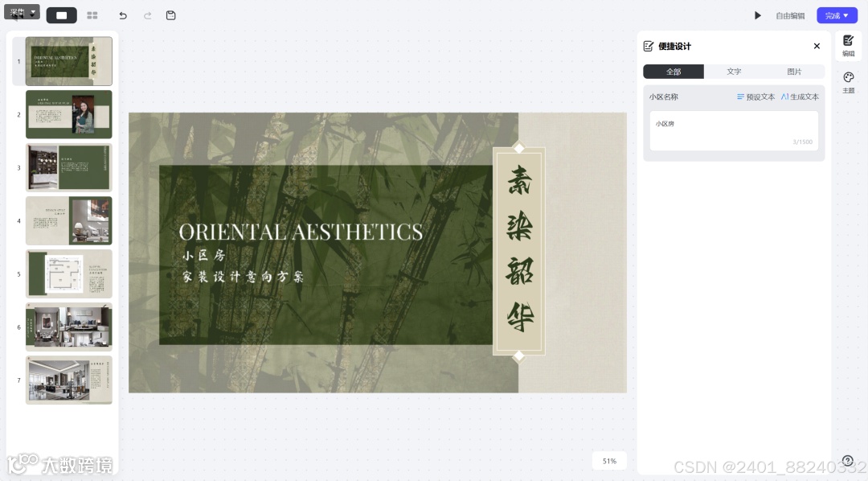Click the AI 生成文本 button
Viewport: 868px width, 481px height.
[x=800, y=97]
